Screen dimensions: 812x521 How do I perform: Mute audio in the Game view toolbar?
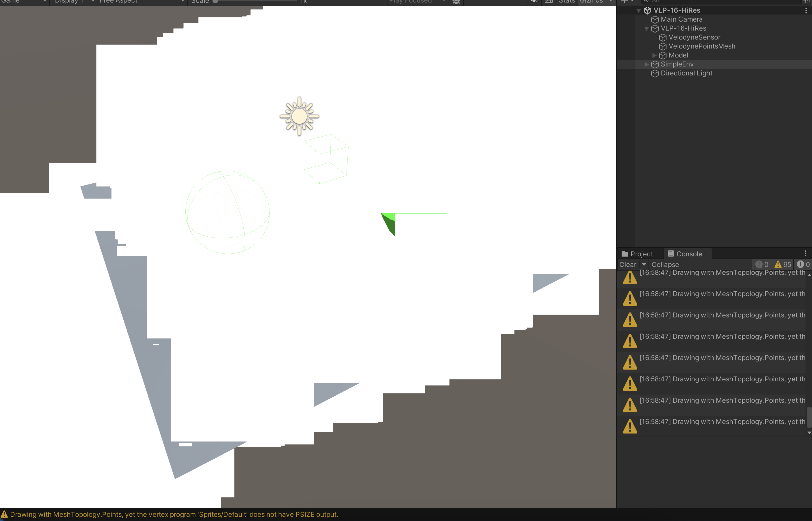point(534,2)
